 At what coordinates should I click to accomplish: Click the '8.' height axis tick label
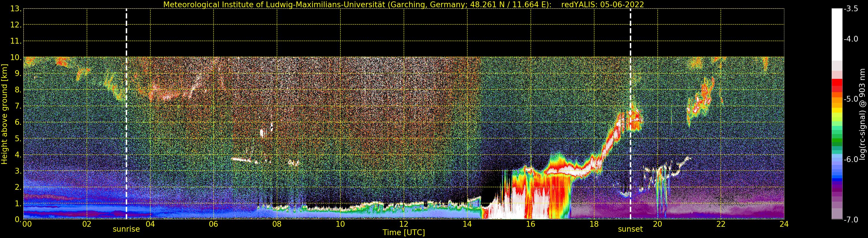click(18, 90)
